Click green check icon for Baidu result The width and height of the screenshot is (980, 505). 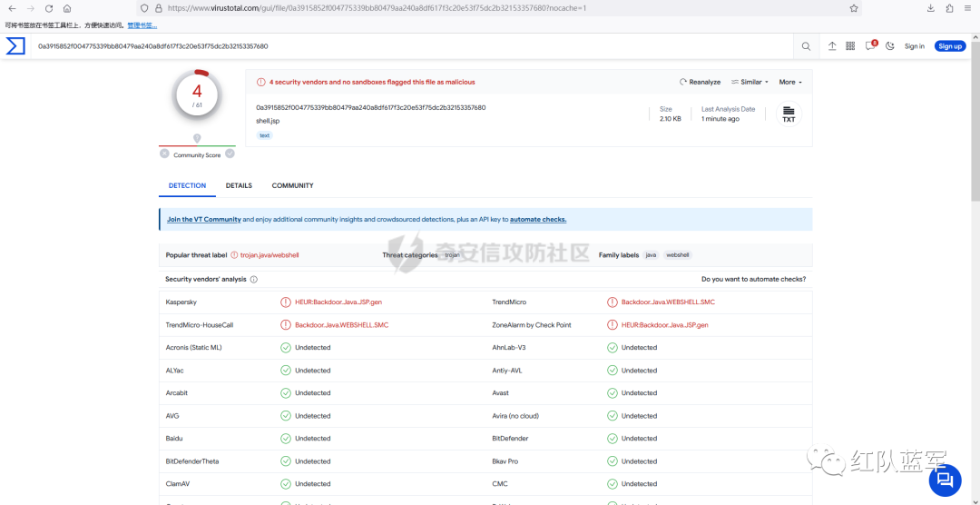[x=286, y=439]
